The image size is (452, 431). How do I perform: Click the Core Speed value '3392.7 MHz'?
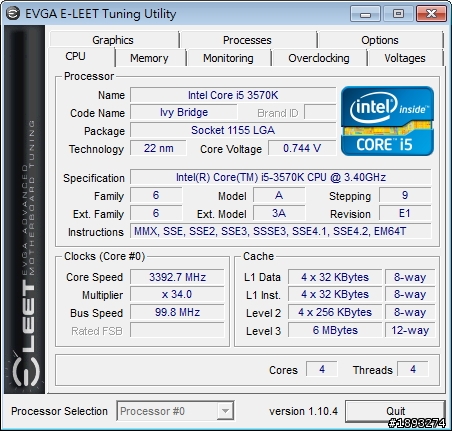177,277
